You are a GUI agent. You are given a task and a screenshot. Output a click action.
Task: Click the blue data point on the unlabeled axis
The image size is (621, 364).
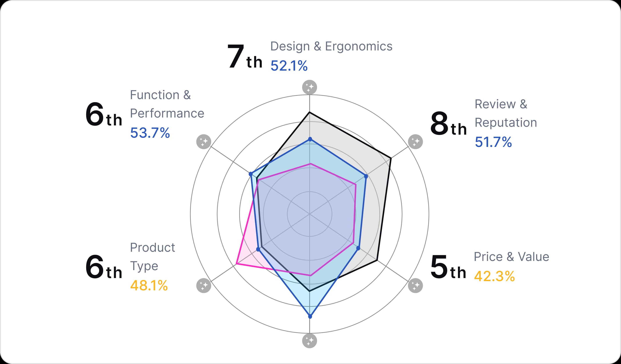click(310, 316)
